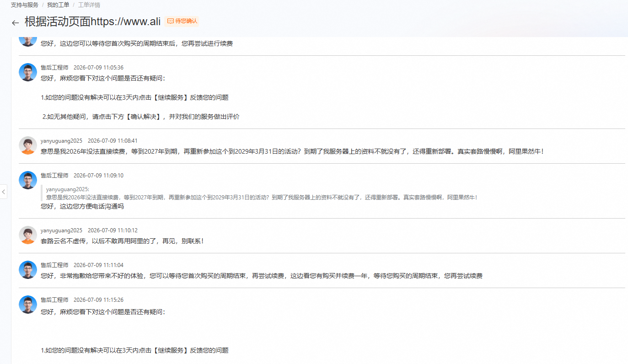
Task: Click the timestamp 2026-07-09 11:15:26
Action: tap(98, 300)
